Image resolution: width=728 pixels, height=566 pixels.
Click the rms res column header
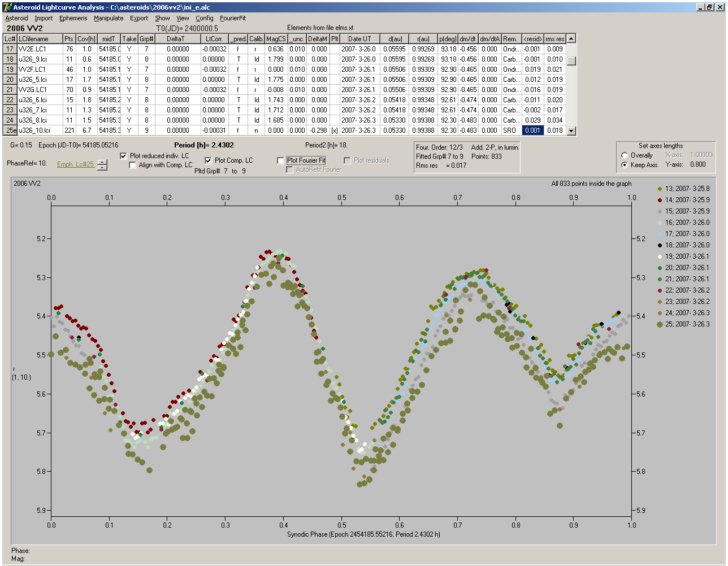coord(555,39)
